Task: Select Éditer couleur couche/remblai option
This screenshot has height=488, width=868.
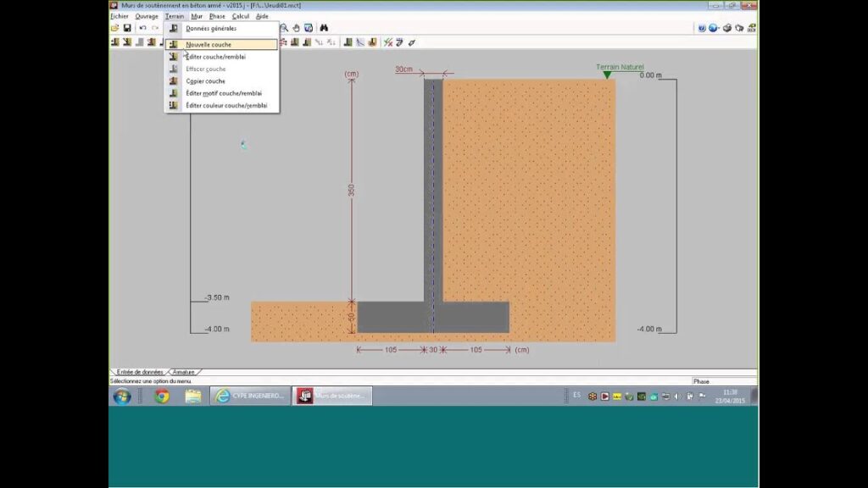Action: pyautogui.click(x=226, y=106)
